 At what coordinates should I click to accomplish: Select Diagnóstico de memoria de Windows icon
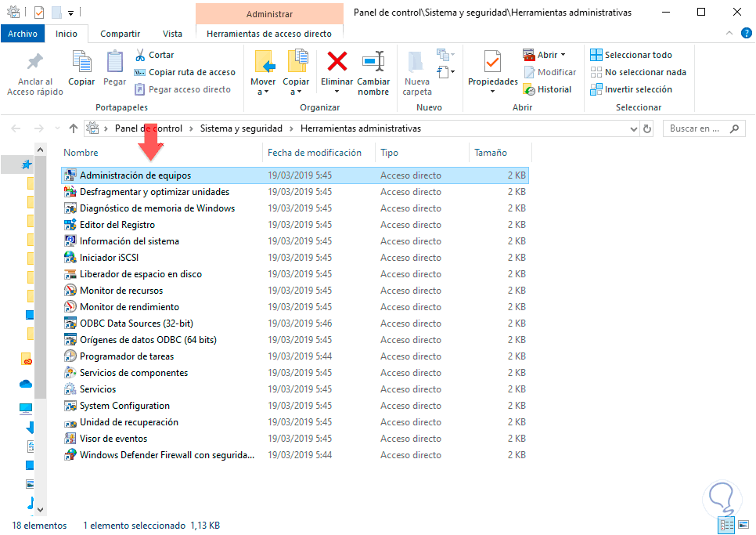(x=70, y=208)
